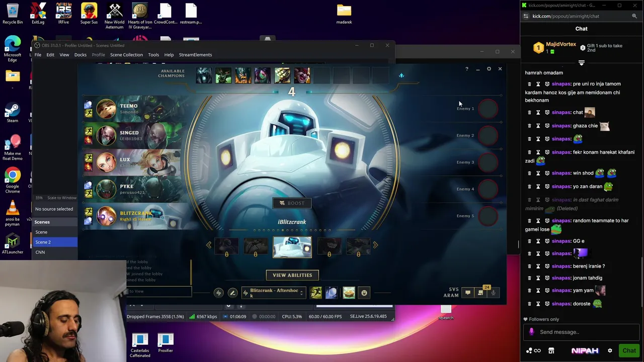Screen dimensions: 644x362
Task: Select the last locked skin thumbnail
Action: (358, 247)
